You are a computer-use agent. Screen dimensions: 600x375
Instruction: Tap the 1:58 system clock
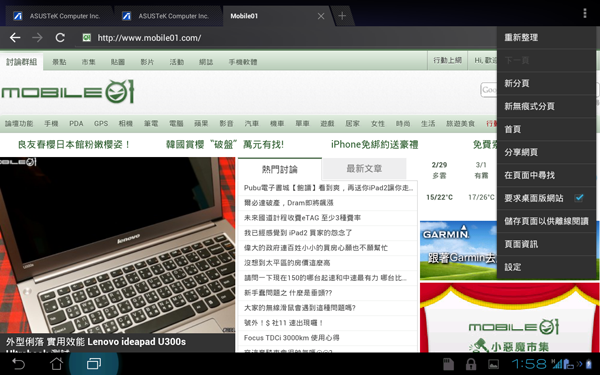click(529, 364)
